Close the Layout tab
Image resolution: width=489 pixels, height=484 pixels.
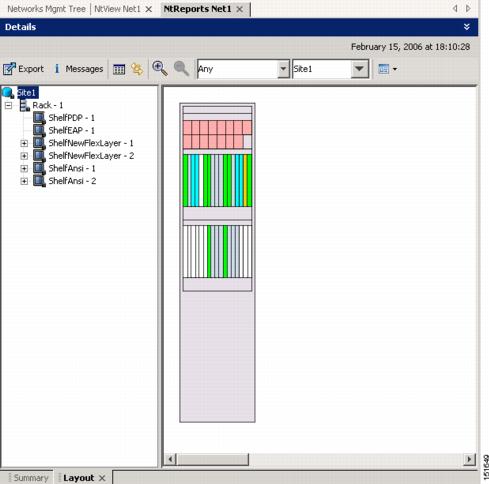(x=102, y=478)
